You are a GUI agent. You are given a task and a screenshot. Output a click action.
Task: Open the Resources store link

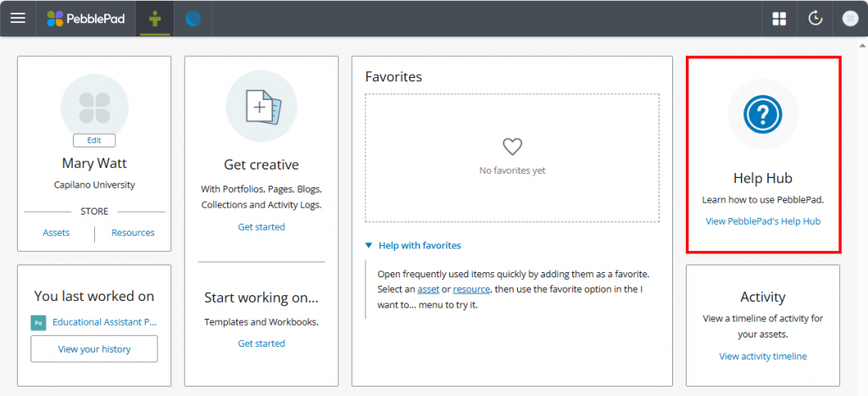133,232
